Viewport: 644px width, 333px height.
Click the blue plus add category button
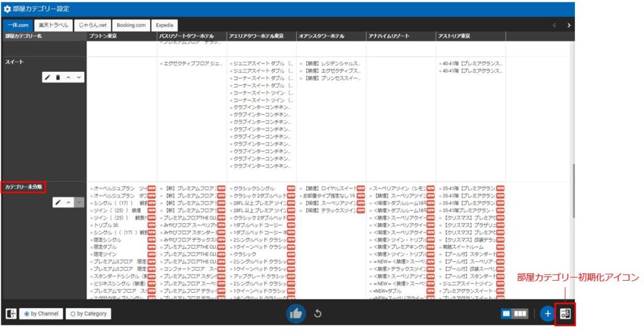[x=547, y=313]
